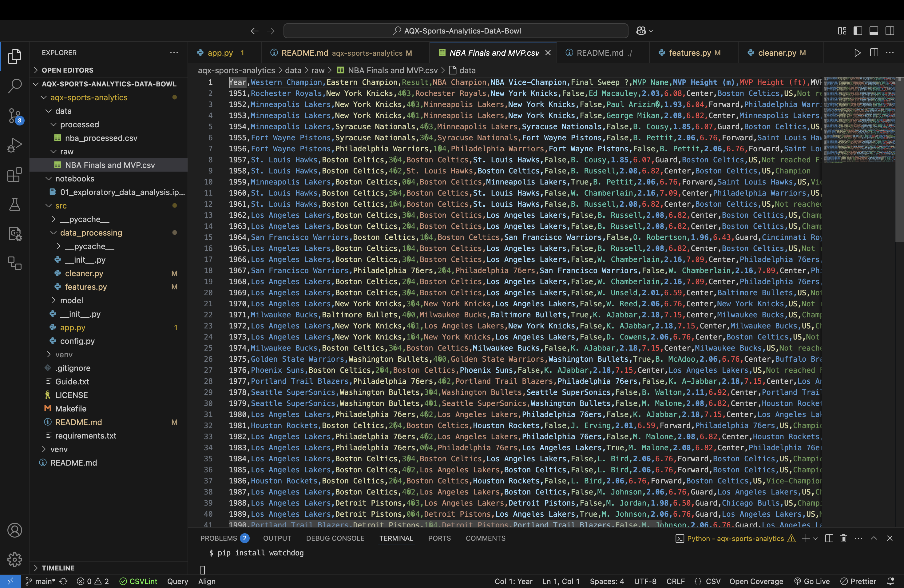Open the Extensions view
Image resolution: width=904 pixels, height=588 pixels.
point(14,175)
